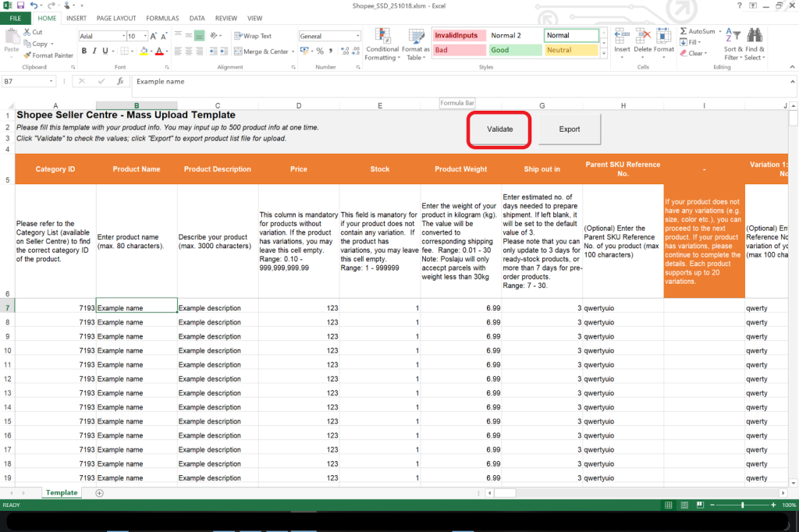Align text to the left
The height and width of the screenshot is (532, 799).
pos(178,51)
